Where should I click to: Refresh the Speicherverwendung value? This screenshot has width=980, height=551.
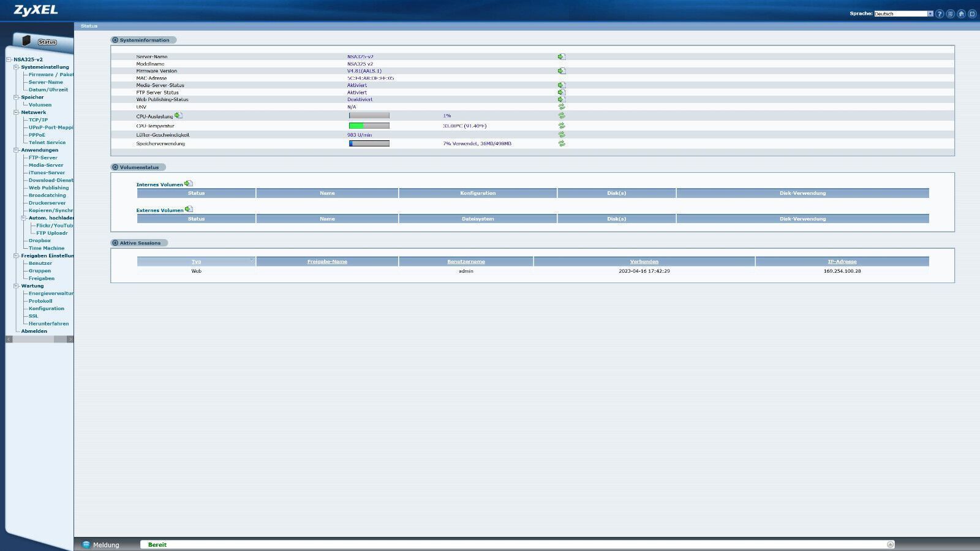pos(562,143)
